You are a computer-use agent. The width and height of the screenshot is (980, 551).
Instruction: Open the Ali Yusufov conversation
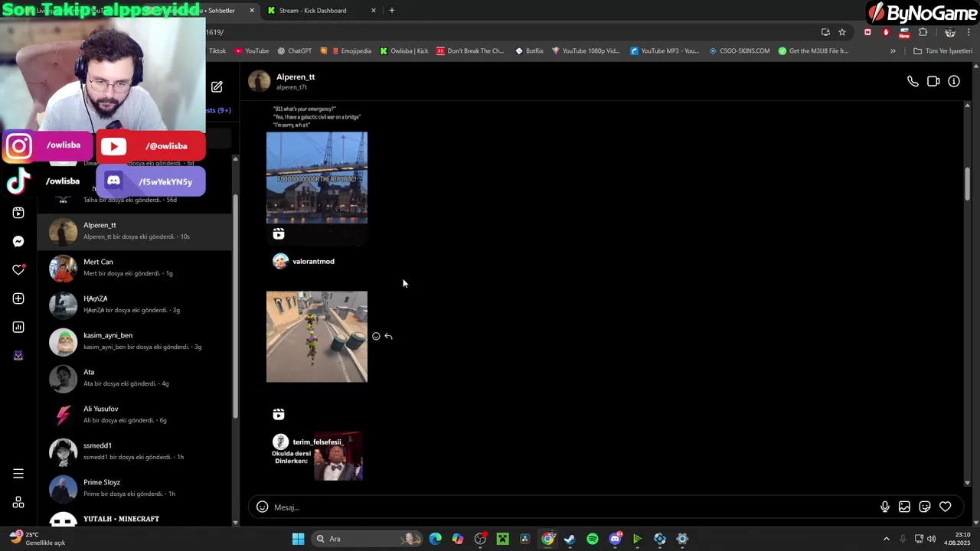pos(134,415)
